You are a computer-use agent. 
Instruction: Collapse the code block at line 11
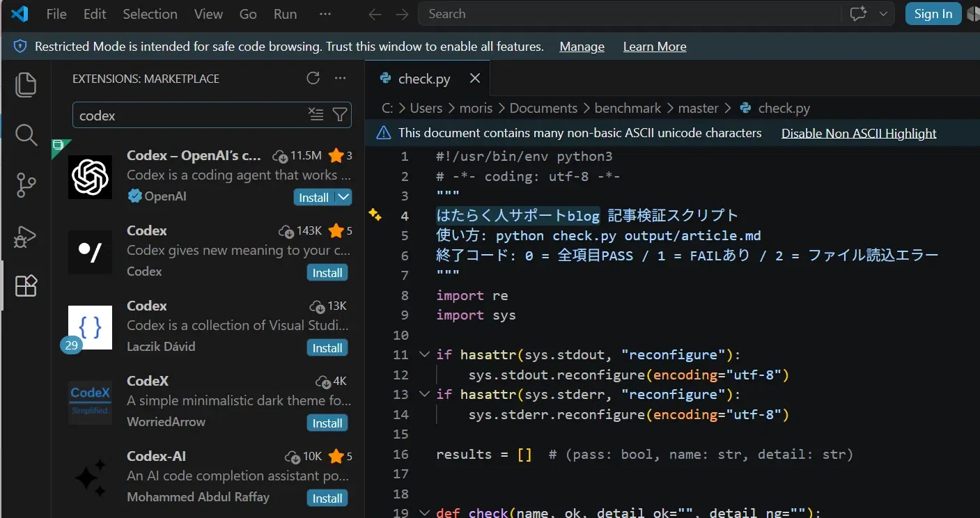[424, 354]
